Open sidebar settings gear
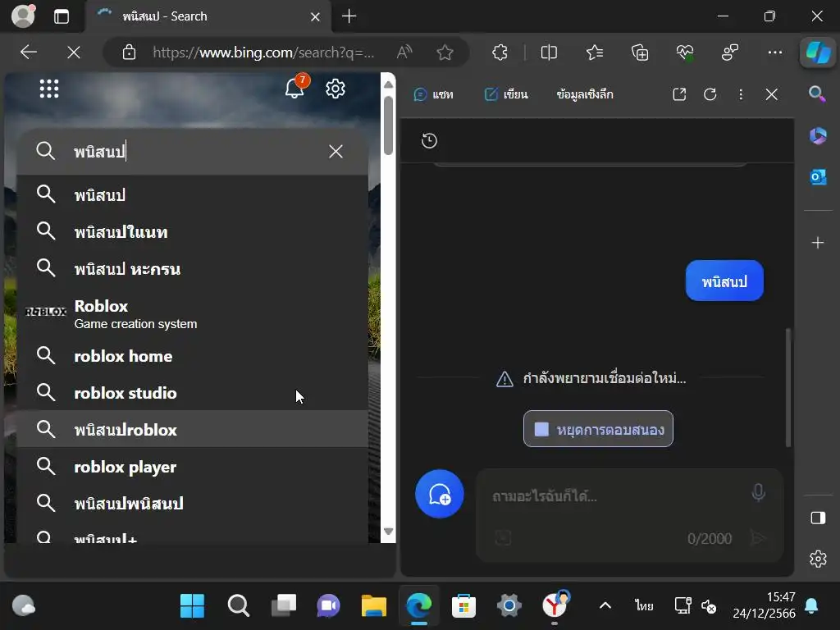The width and height of the screenshot is (840, 630). [x=818, y=559]
